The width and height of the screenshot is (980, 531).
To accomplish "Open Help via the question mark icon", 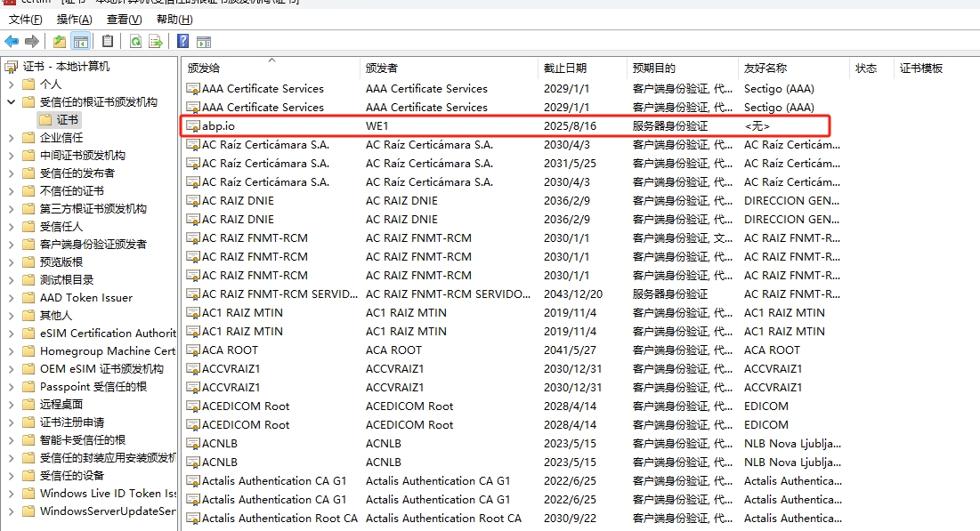I will [182, 41].
